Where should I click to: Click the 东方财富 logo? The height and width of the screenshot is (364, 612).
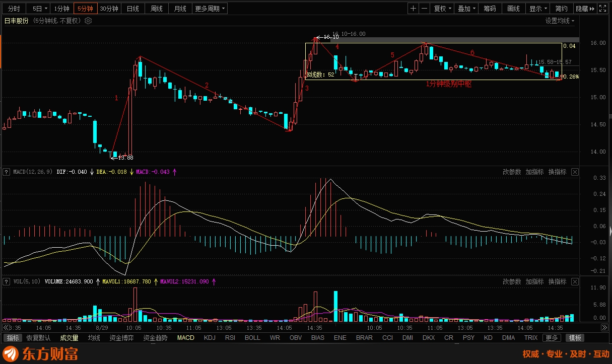pyautogui.click(x=41, y=354)
